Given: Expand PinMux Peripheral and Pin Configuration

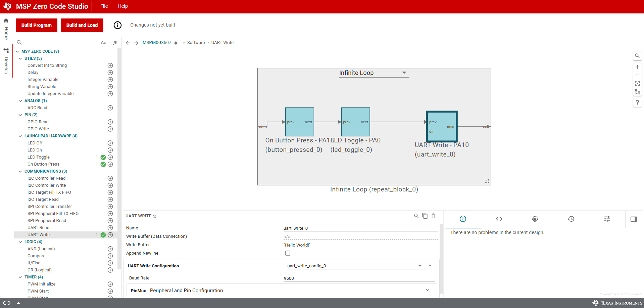Looking at the screenshot, I should coord(427,291).
